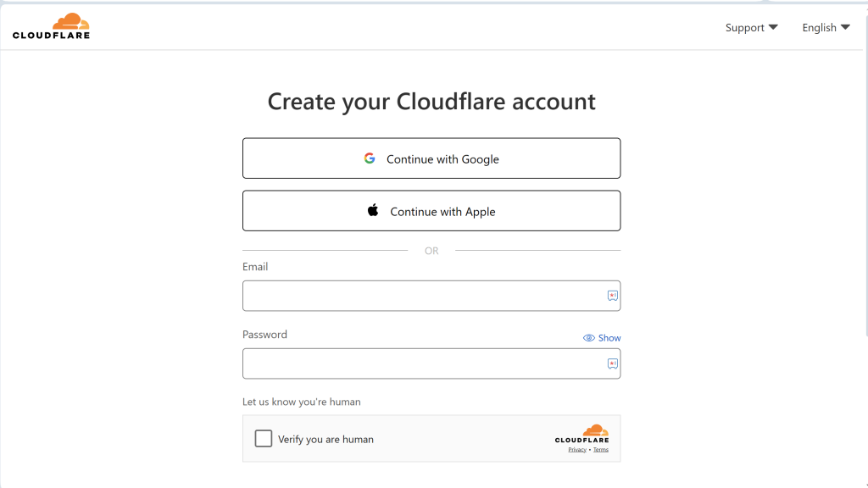Click the Cloudflare logo in header

pyautogui.click(x=51, y=26)
